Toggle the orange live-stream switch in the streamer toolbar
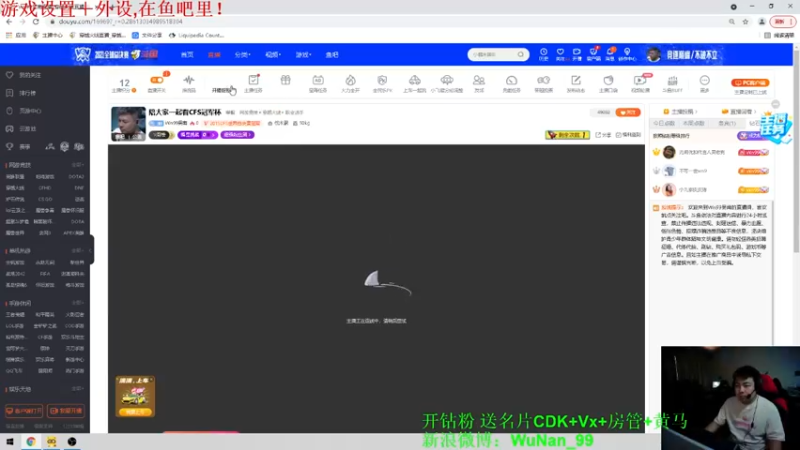 click(x=157, y=80)
